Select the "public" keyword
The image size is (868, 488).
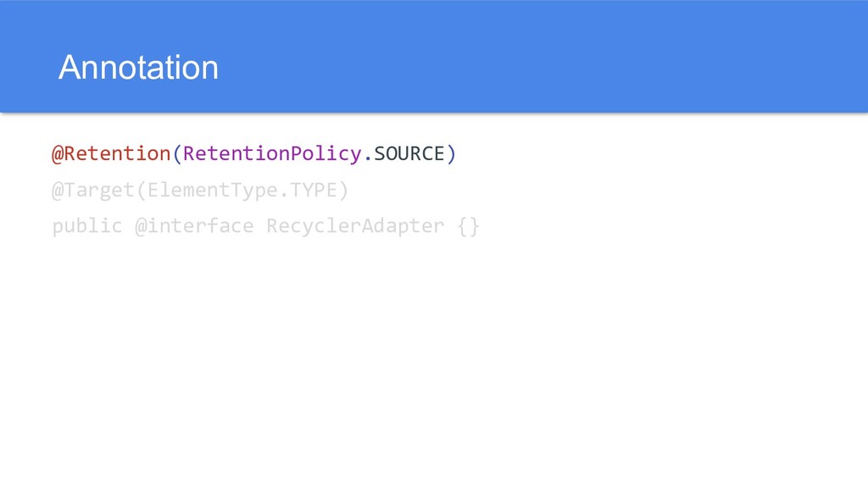click(87, 227)
